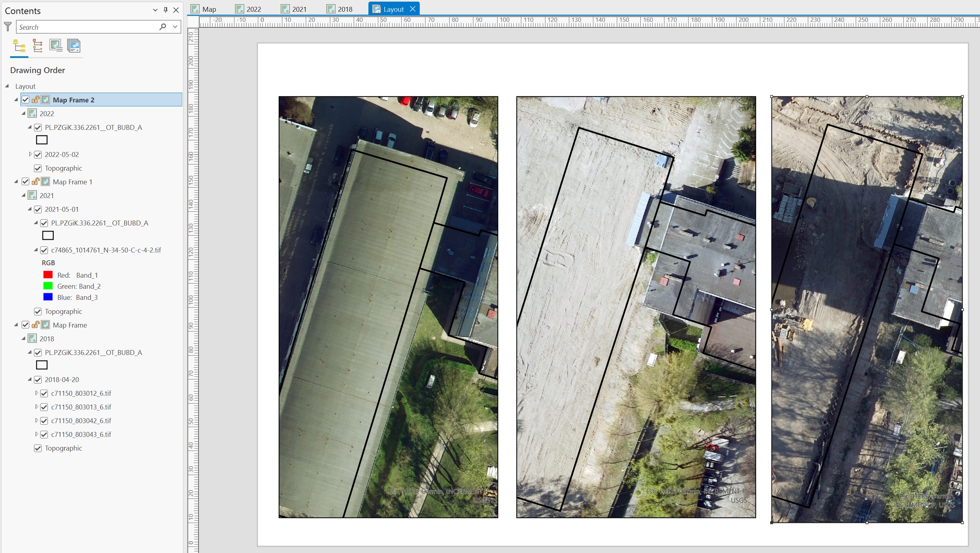Image resolution: width=980 pixels, height=553 pixels.
Task: Select List By Map Frame icon
Action: coord(55,46)
